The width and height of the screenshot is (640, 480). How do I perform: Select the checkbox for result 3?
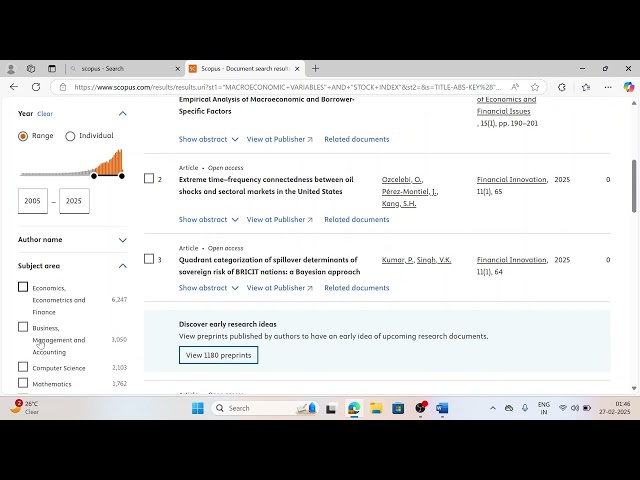pos(149,259)
